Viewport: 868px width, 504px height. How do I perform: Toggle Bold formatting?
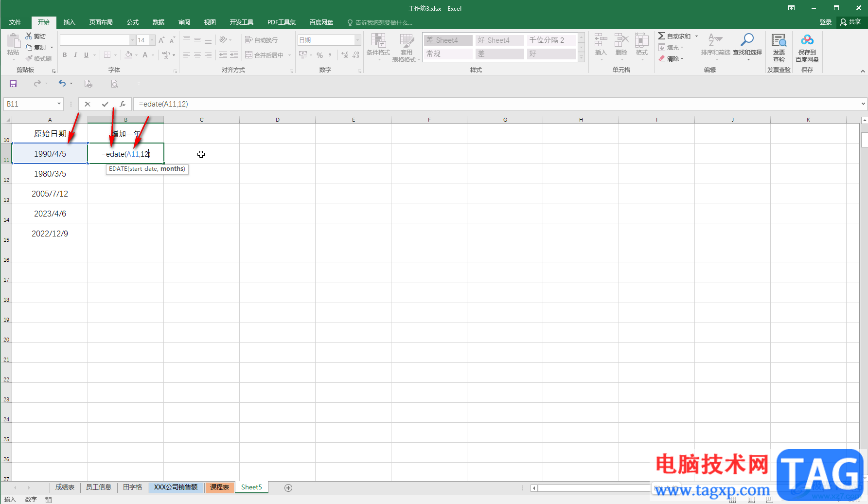[x=65, y=55]
